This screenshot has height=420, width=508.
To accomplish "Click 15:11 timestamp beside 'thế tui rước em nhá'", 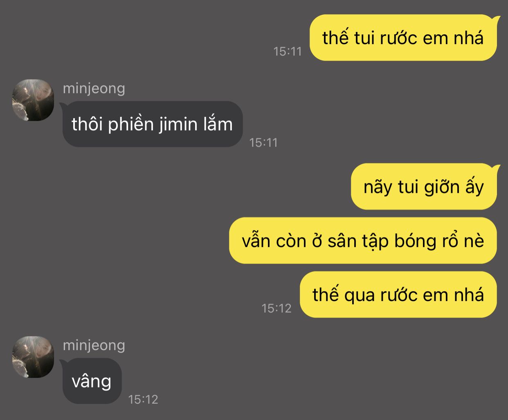I will pyautogui.click(x=288, y=51).
